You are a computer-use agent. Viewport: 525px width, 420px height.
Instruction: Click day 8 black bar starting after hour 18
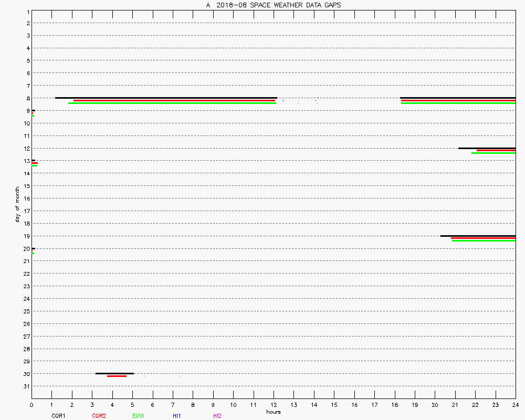[x=458, y=98]
